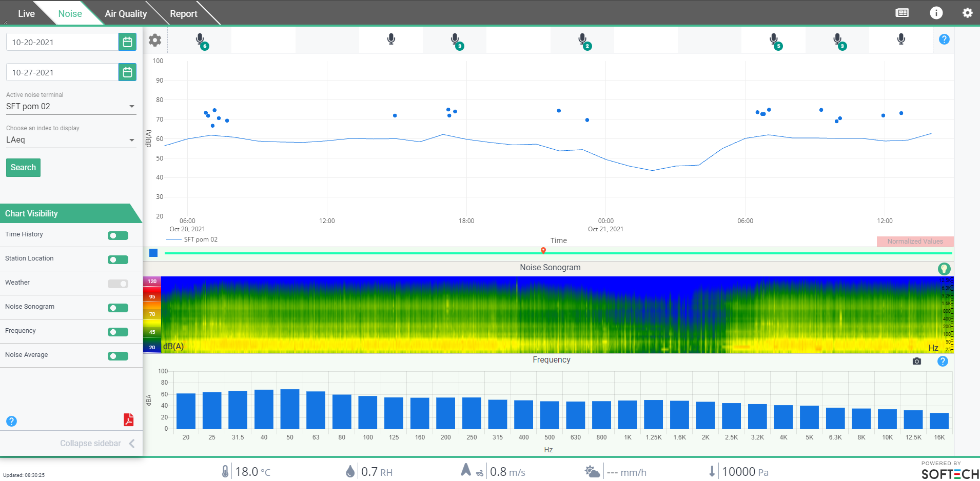Export PDF using the red PDF icon

(128, 420)
